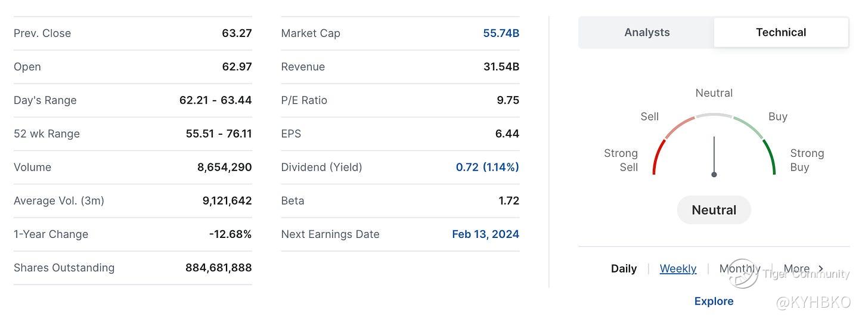Select the Daily timeframe
868x322 pixels.
624,269
